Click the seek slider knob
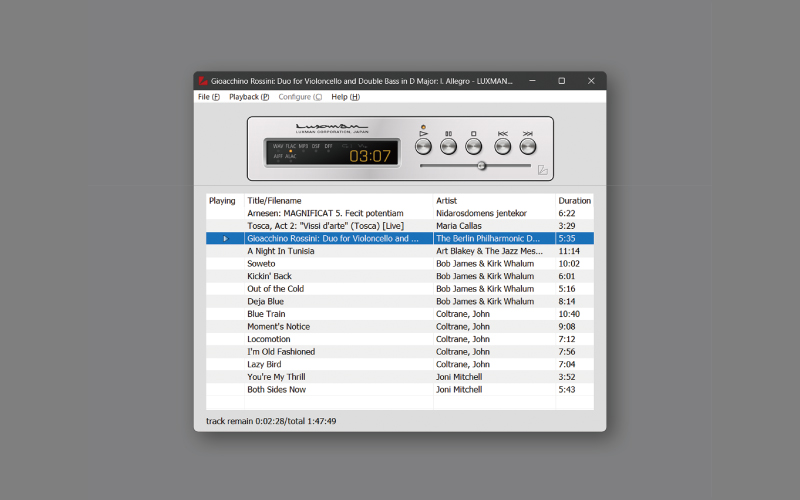 tap(481, 166)
